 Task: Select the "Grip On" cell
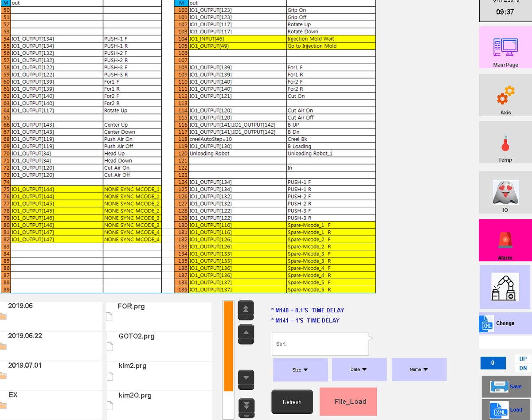tap(331, 10)
